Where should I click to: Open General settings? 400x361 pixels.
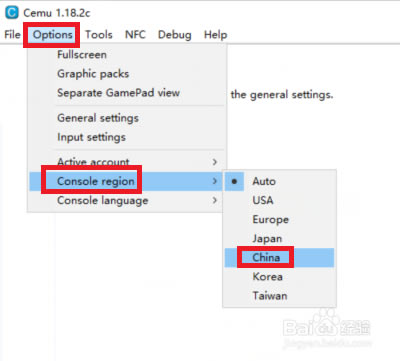[127, 118]
